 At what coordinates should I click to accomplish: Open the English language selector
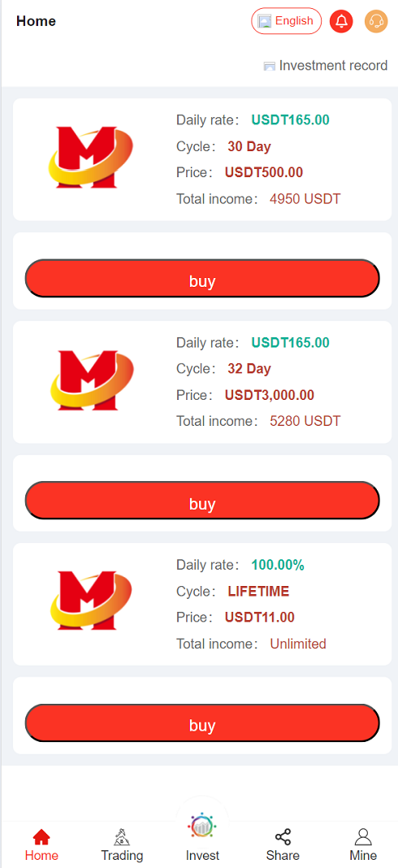pos(286,21)
